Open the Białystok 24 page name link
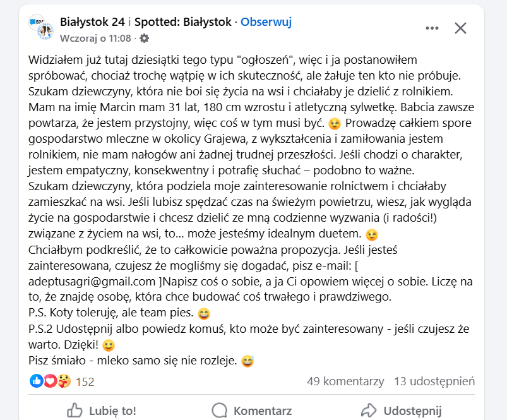 point(92,22)
